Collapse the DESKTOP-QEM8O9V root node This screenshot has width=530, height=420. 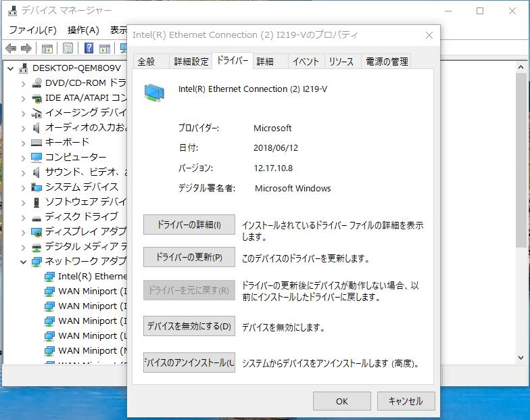click(11, 69)
